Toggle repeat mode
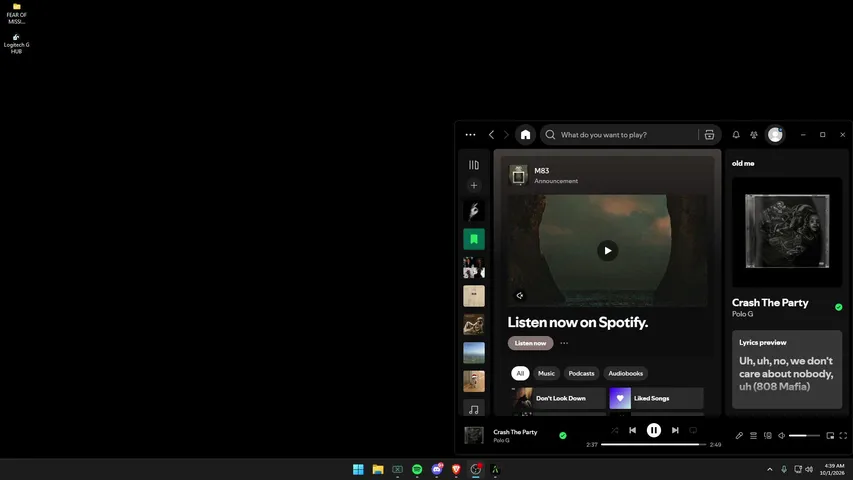 [x=693, y=430]
